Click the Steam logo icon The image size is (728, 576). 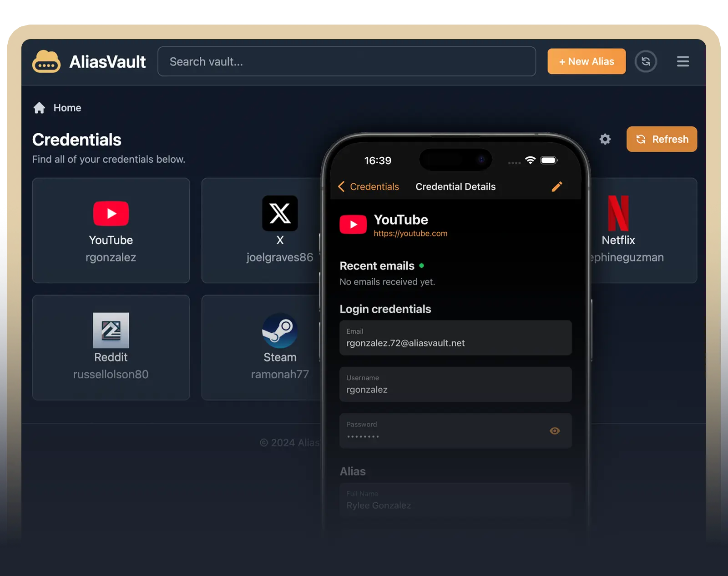tap(280, 331)
